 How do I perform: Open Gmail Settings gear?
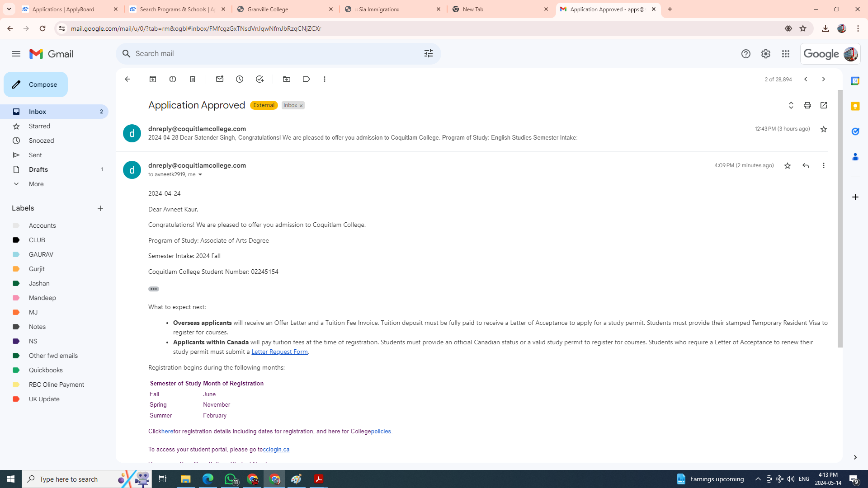click(x=766, y=54)
